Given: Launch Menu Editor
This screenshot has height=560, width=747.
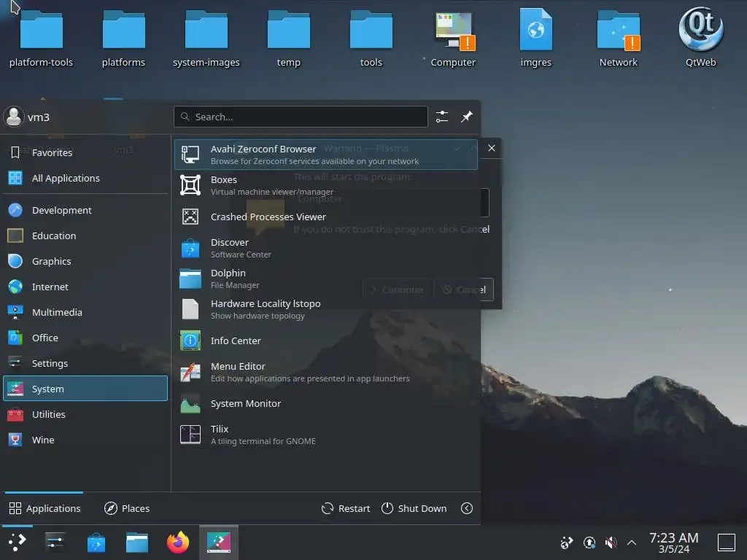Looking at the screenshot, I should tap(326, 372).
